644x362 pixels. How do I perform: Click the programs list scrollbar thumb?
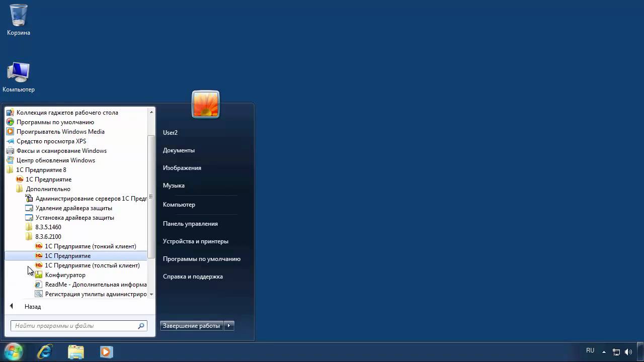pyautogui.click(x=151, y=197)
